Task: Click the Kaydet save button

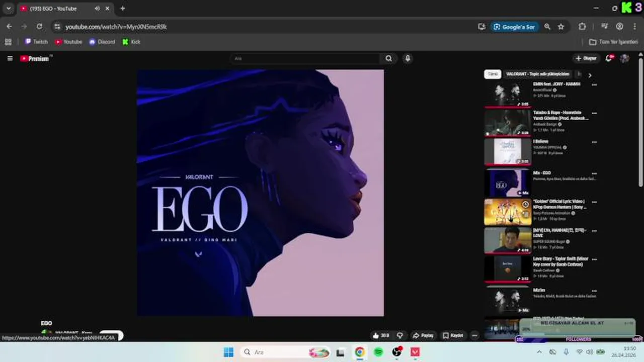Action: (453, 335)
